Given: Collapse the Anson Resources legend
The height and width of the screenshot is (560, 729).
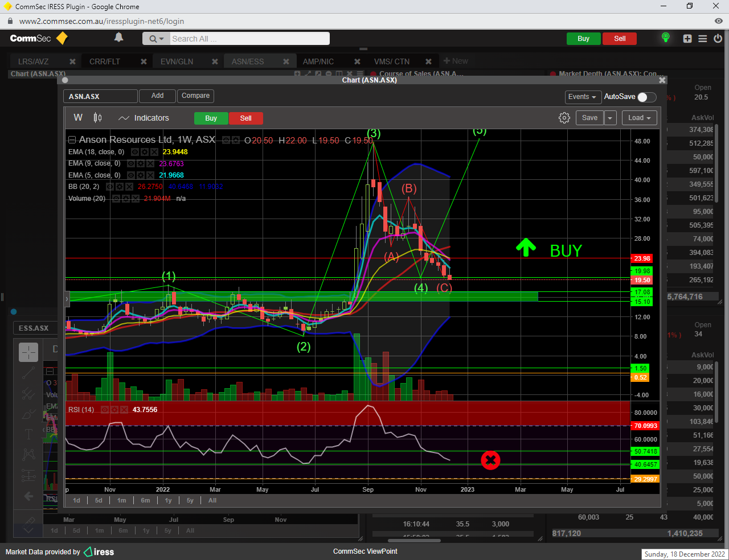Looking at the screenshot, I should pos(72,140).
